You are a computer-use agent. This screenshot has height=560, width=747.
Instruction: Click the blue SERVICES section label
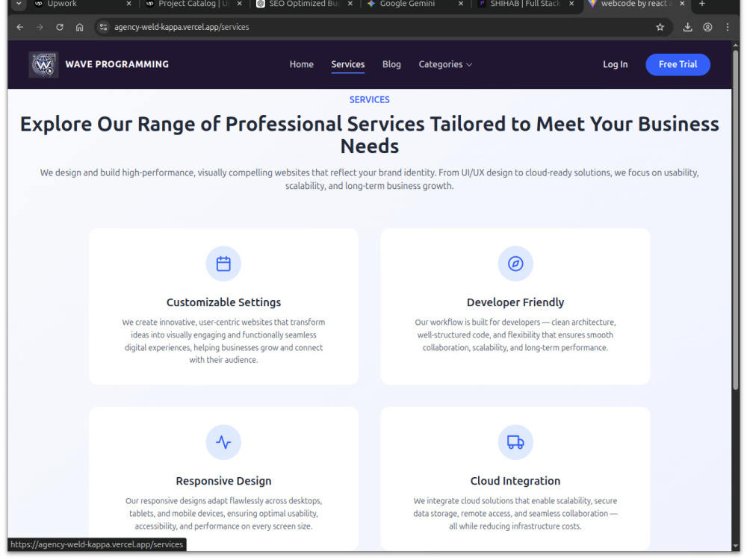tap(369, 99)
